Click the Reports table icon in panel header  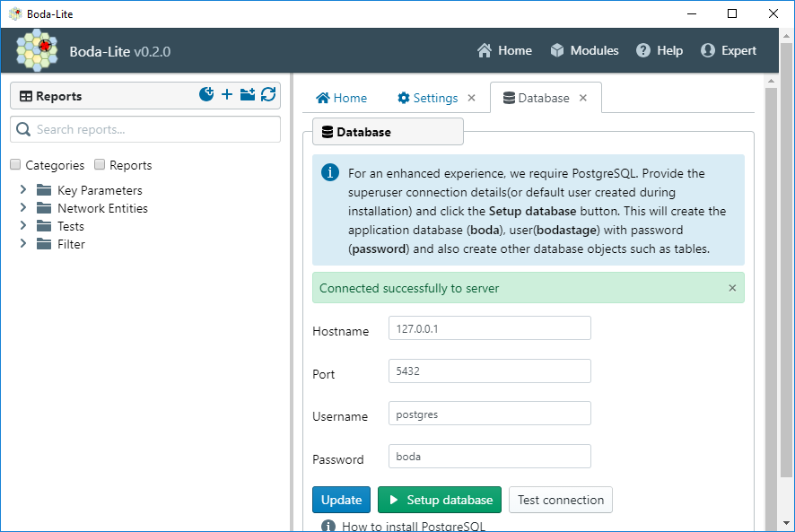[x=25, y=96]
